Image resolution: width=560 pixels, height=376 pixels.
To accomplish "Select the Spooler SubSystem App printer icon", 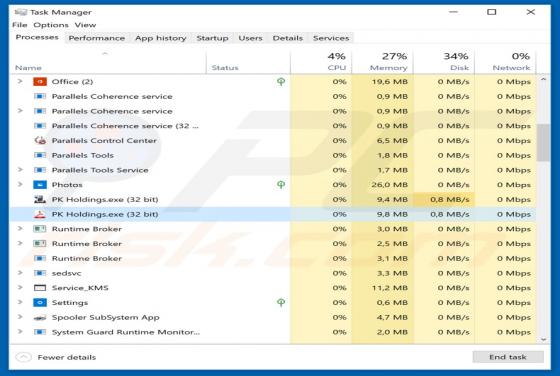I will (40, 317).
